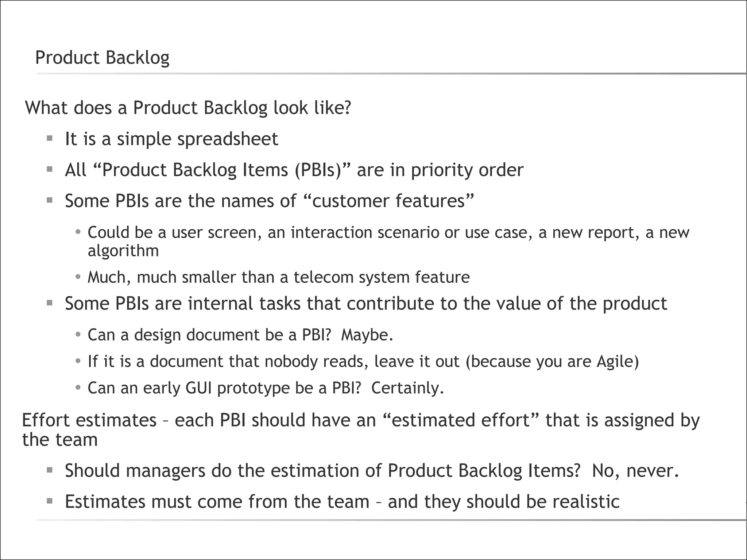Select the line mentioning "customer features"
This screenshot has width=747, height=560.
click(x=269, y=201)
